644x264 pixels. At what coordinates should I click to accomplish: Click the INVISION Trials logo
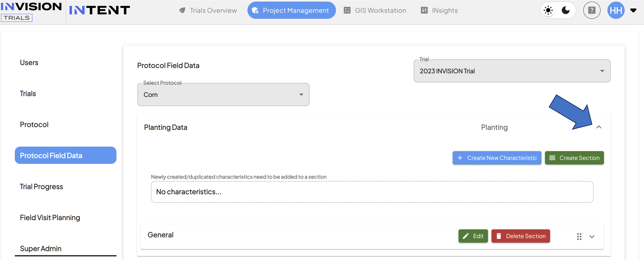31,11
